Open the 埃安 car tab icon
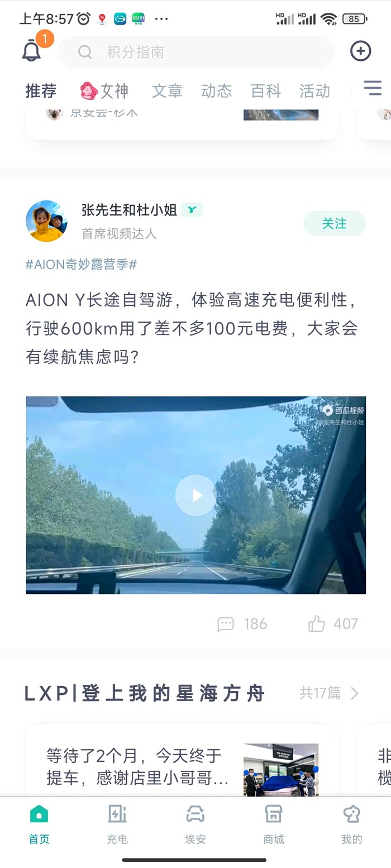The width and height of the screenshot is (391, 868). pyautogui.click(x=195, y=814)
